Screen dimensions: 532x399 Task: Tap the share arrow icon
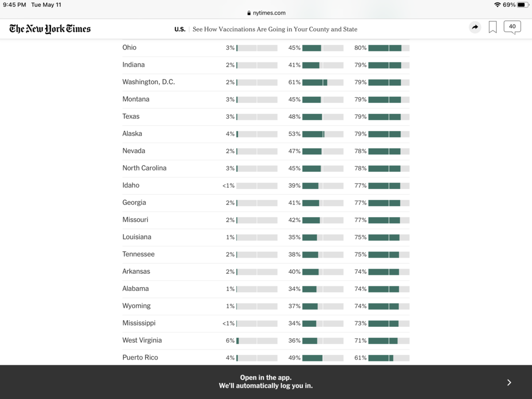pos(475,28)
